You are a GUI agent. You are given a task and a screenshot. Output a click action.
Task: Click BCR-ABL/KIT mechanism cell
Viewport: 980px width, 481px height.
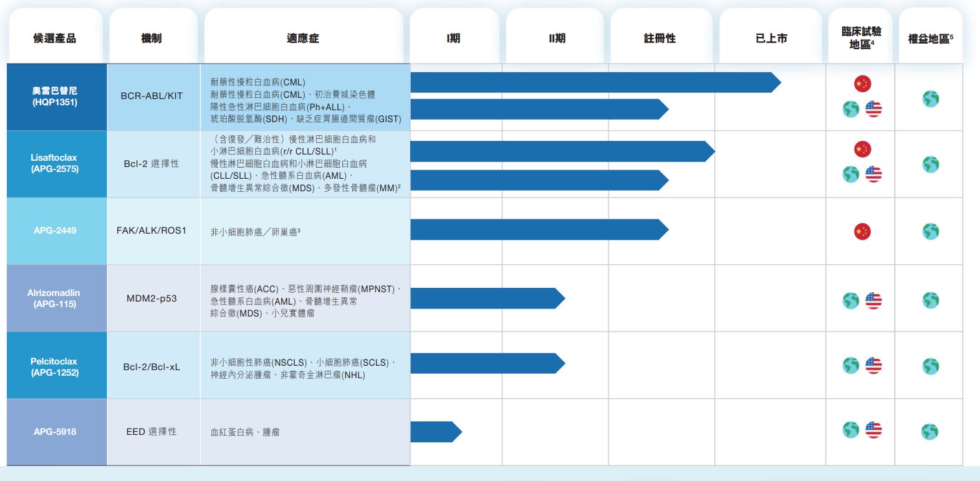point(153,97)
